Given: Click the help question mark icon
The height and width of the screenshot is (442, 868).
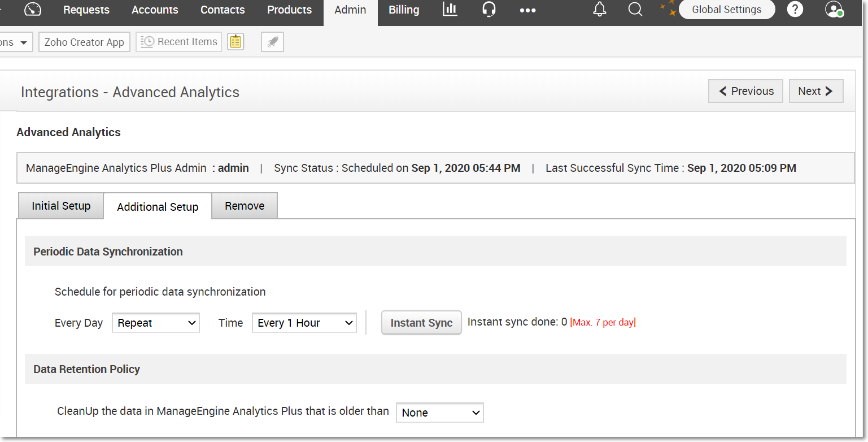Looking at the screenshot, I should click(795, 10).
